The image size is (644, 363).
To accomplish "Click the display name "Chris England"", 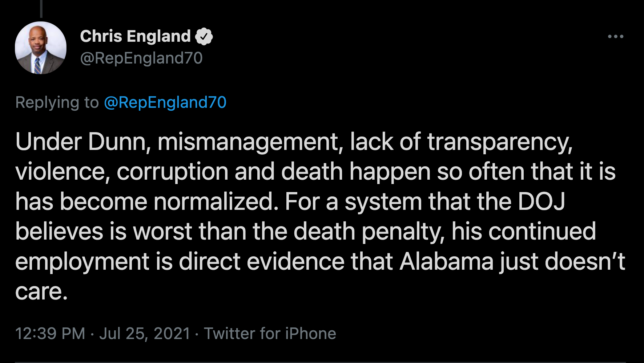I will point(135,36).
